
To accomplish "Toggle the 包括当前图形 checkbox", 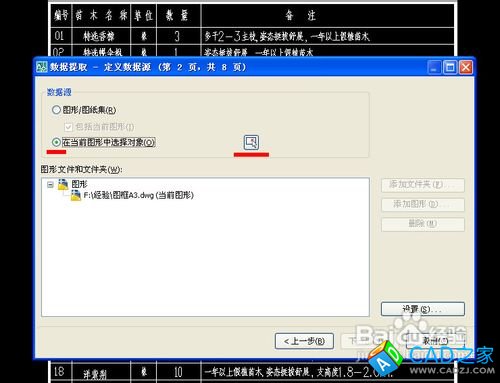I will coord(68,127).
